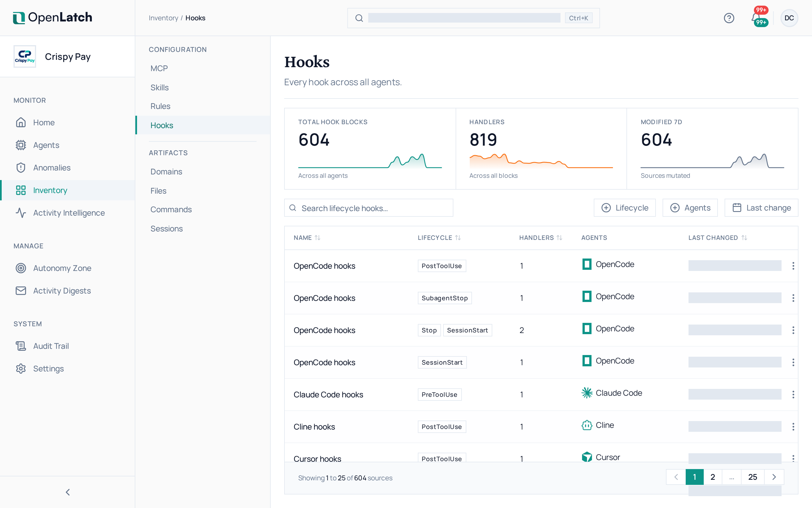Open the kebab menu for PostToolUse OpenCode hooks
The image size is (812, 508).
click(x=793, y=266)
